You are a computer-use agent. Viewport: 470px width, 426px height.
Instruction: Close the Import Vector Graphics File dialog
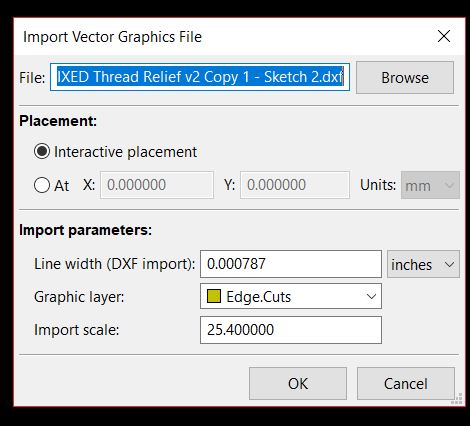pyautogui.click(x=444, y=36)
